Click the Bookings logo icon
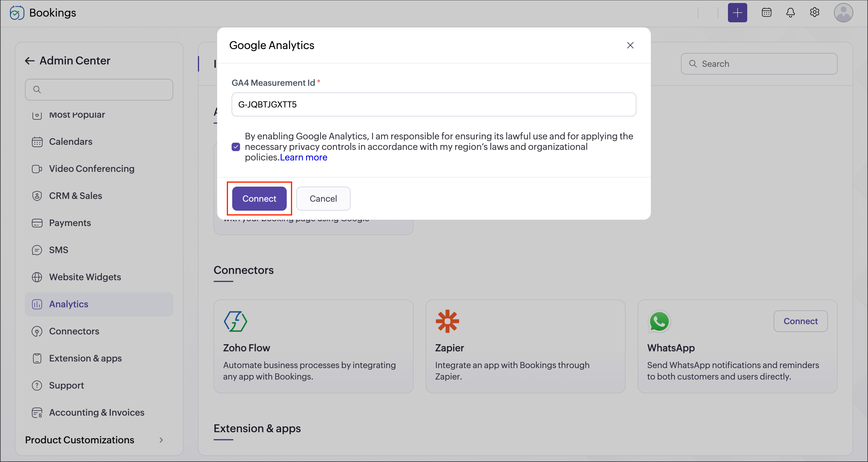Screen dimensions: 868x462 [x=17, y=13]
